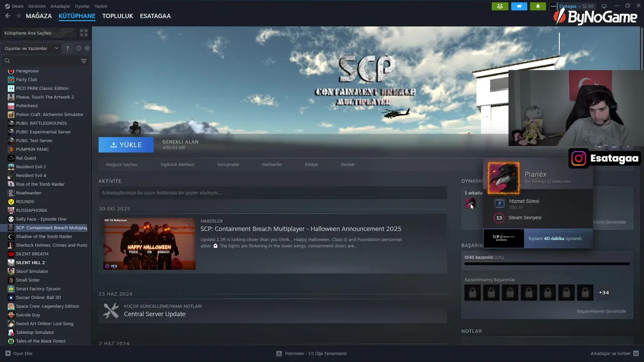Open Kütüphane Ana Sayfası button

point(39,33)
